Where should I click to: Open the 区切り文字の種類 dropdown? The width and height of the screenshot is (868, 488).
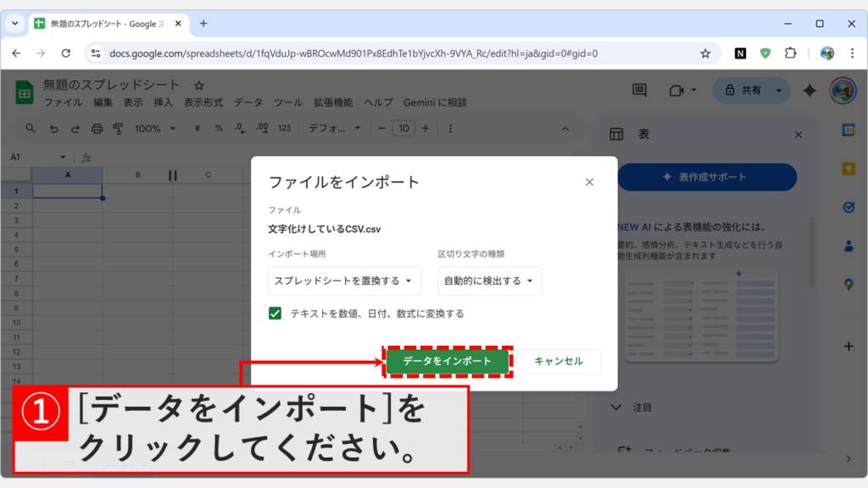click(x=490, y=280)
